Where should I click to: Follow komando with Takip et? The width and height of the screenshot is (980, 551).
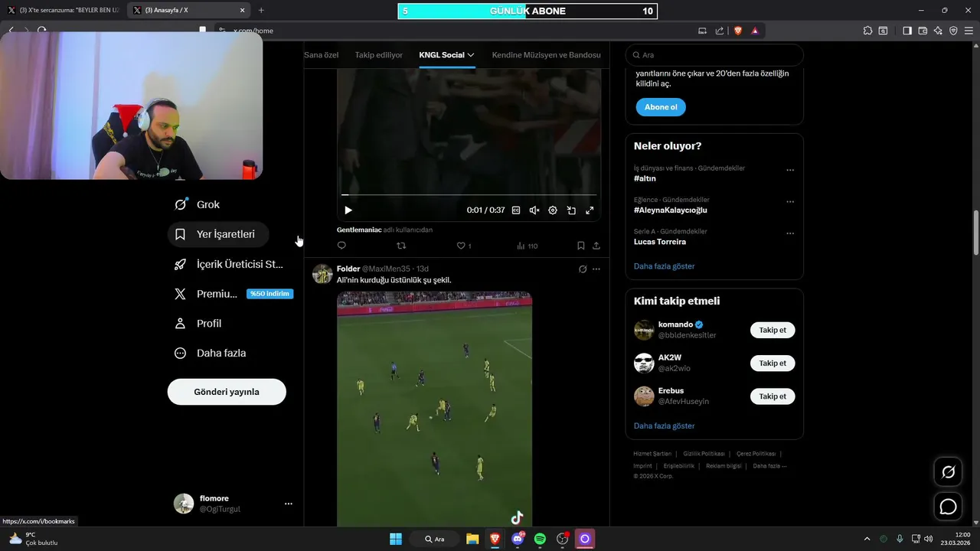tap(773, 331)
